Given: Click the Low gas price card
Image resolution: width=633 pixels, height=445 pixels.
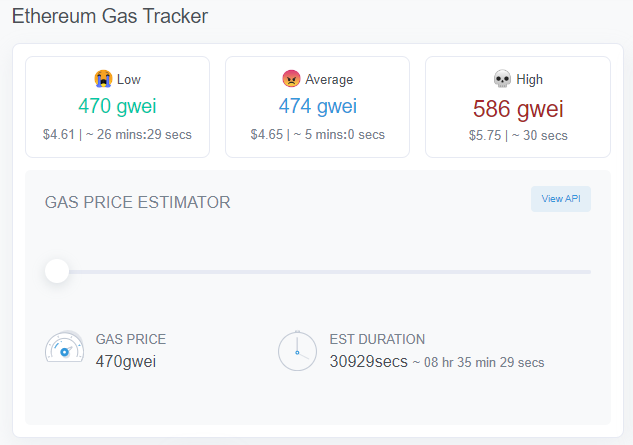Looking at the screenshot, I should tap(117, 107).
